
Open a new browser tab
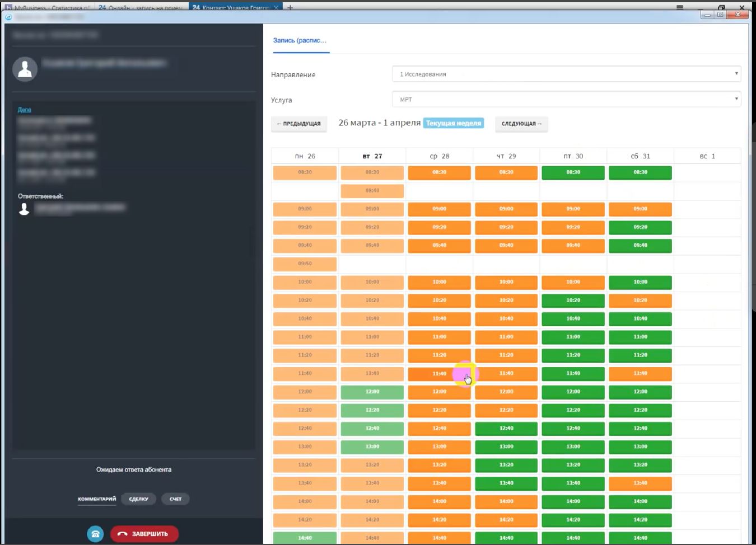point(290,7)
